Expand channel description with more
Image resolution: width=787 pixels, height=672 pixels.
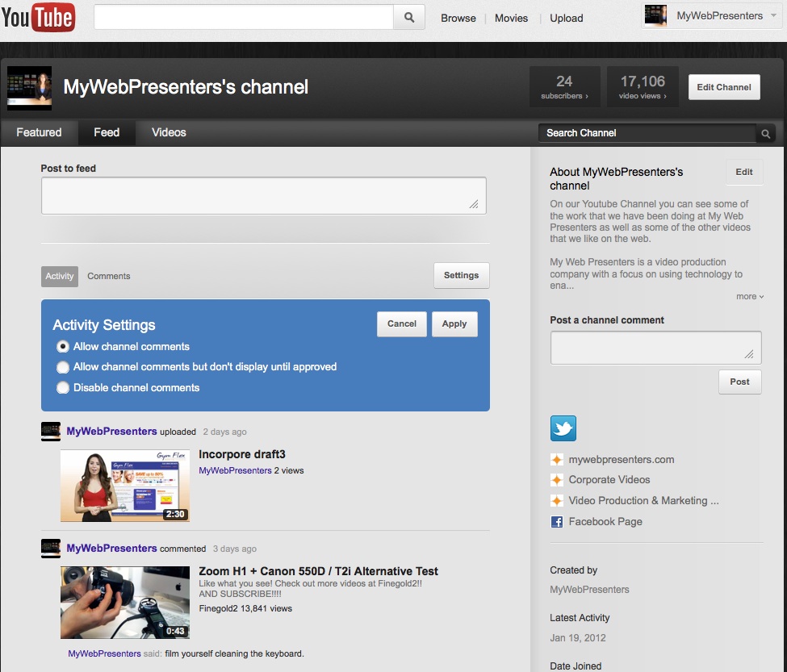coord(749,297)
